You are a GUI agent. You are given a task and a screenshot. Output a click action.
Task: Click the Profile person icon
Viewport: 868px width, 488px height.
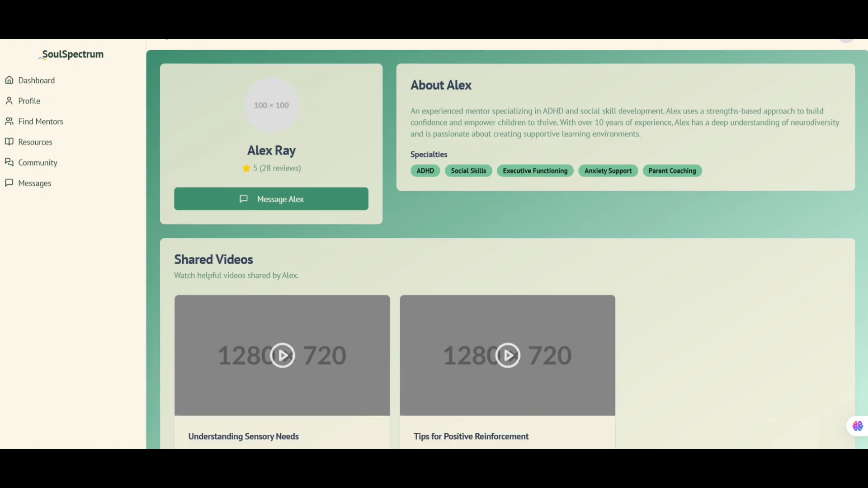click(x=9, y=101)
